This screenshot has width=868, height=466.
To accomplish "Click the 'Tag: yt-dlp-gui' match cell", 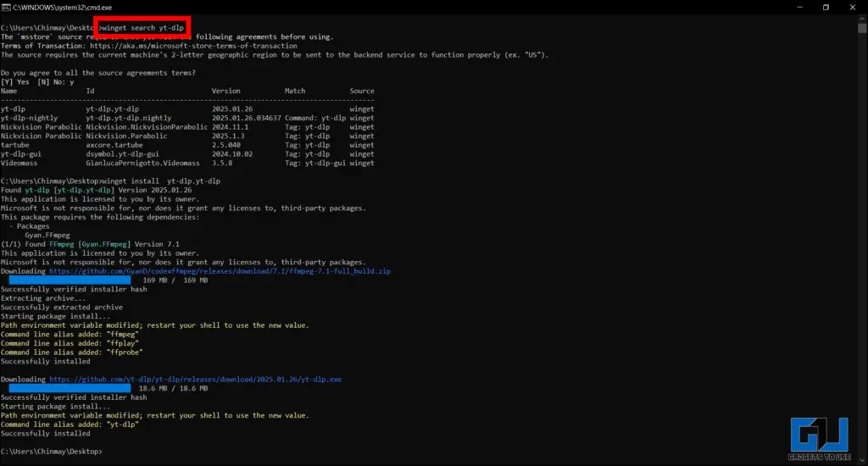I will click(x=315, y=164).
